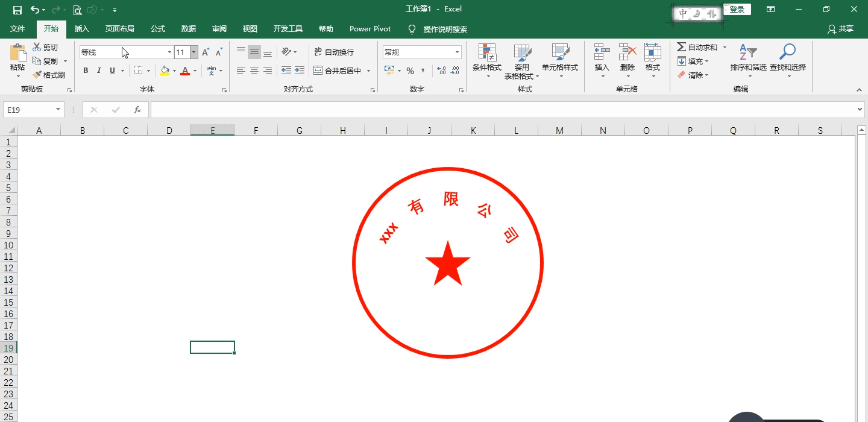Click the increase decimal places icon
868x422 pixels.
(441, 71)
